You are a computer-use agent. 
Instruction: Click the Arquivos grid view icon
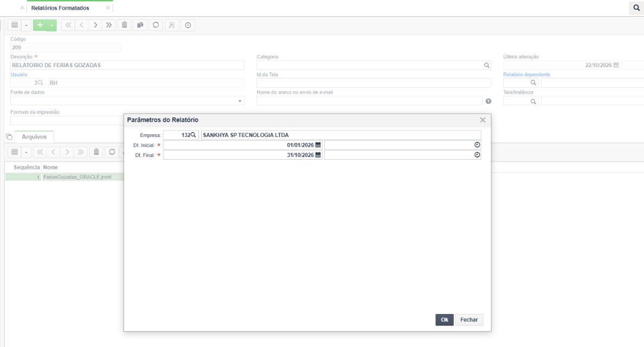click(x=15, y=152)
